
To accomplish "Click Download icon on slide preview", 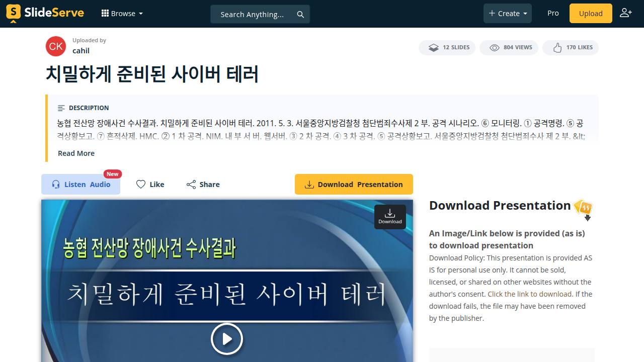I will [x=390, y=217].
